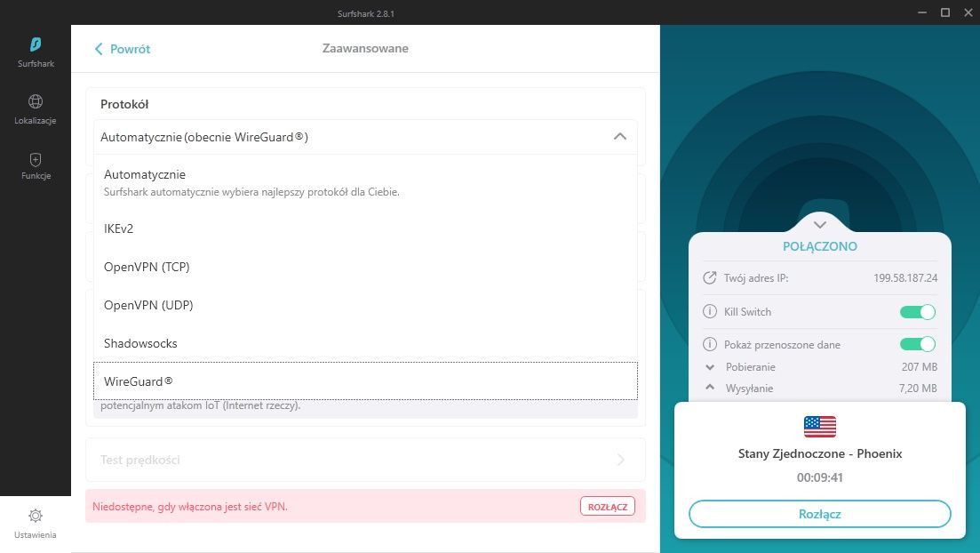Go back with Powrót
Image resolution: width=980 pixels, height=553 pixels.
123,49
